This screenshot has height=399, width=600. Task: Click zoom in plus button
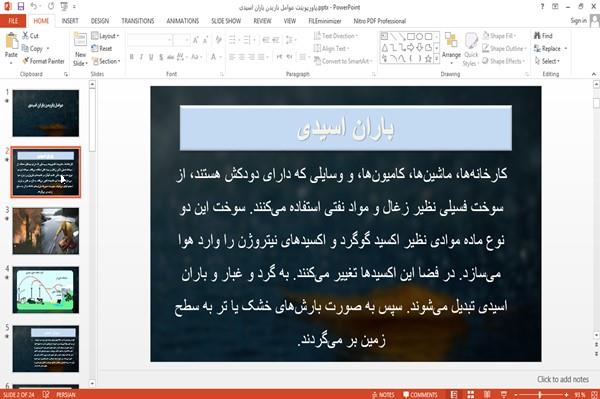566,394
